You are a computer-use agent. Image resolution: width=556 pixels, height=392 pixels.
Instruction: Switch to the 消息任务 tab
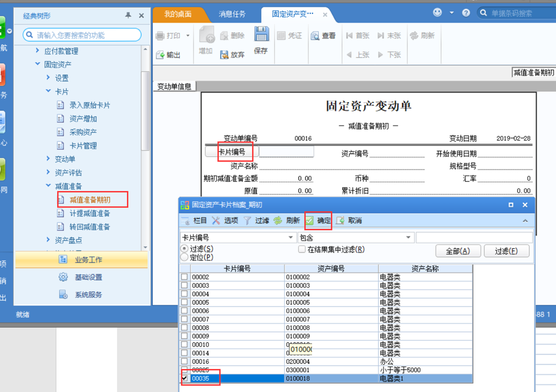(x=232, y=14)
